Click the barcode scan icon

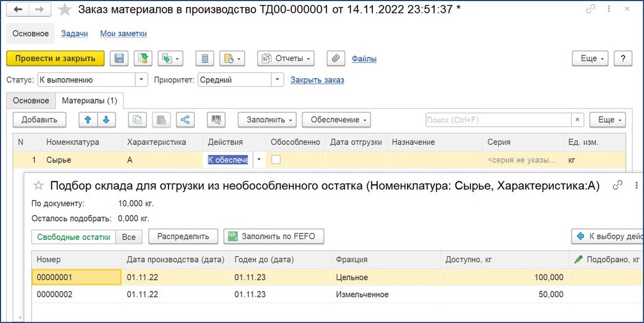(x=216, y=120)
